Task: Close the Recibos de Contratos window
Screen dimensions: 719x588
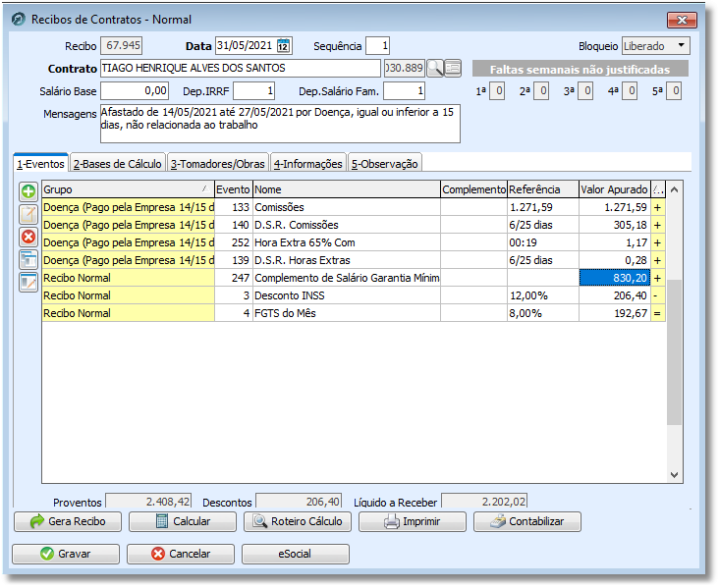Action: (682, 20)
